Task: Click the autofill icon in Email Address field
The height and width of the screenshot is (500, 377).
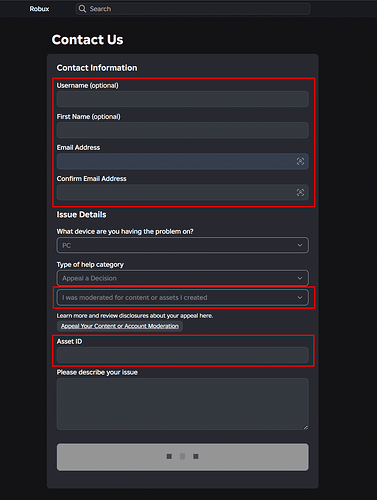Action: (x=300, y=161)
